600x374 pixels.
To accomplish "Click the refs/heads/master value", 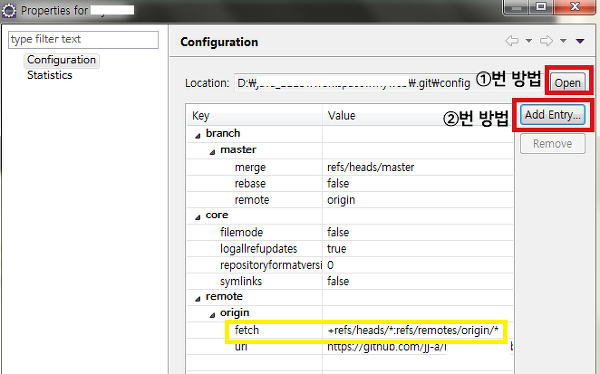I will click(x=370, y=167).
